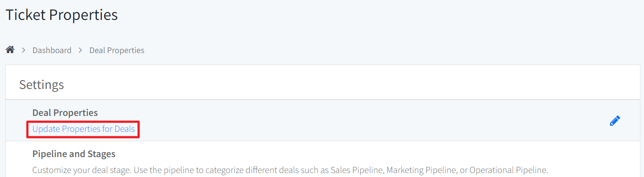
Task: Click the Settings panel heading
Action: pos(41,85)
